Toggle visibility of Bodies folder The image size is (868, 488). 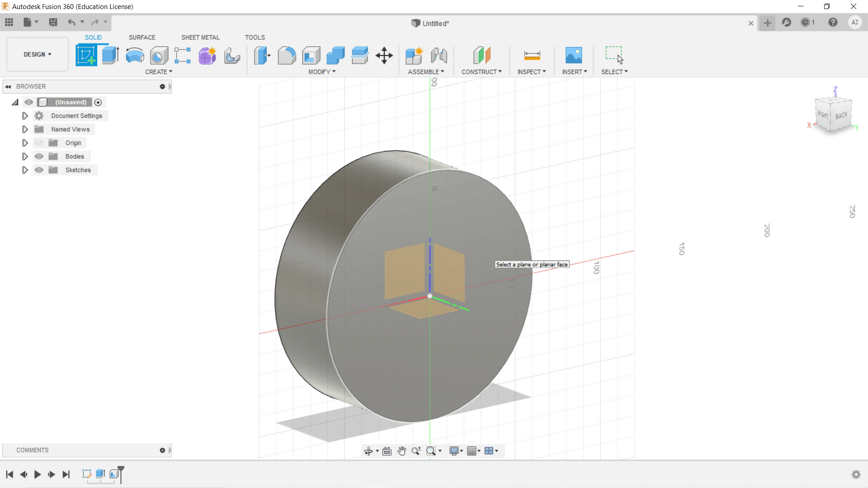pyautogui.click(x=39, y=156)
